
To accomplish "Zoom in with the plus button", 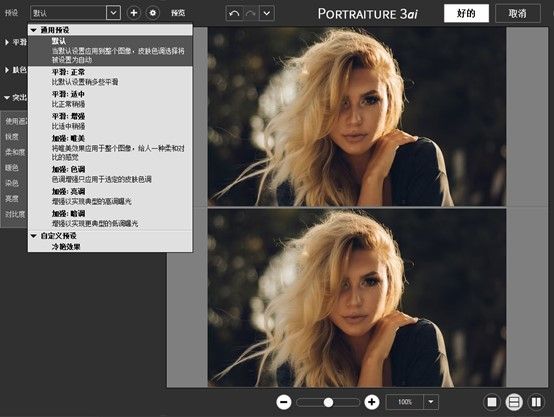I will (x=372, y=402).
